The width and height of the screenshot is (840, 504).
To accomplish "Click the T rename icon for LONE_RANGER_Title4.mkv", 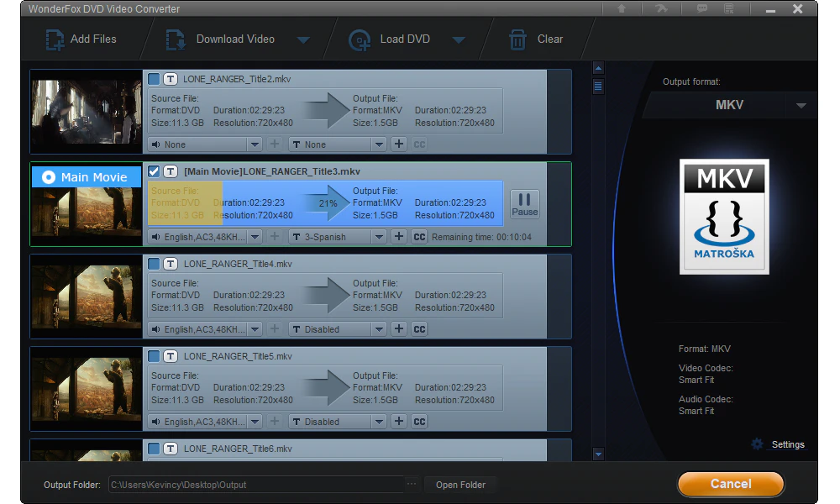I will tap(171, 264).
